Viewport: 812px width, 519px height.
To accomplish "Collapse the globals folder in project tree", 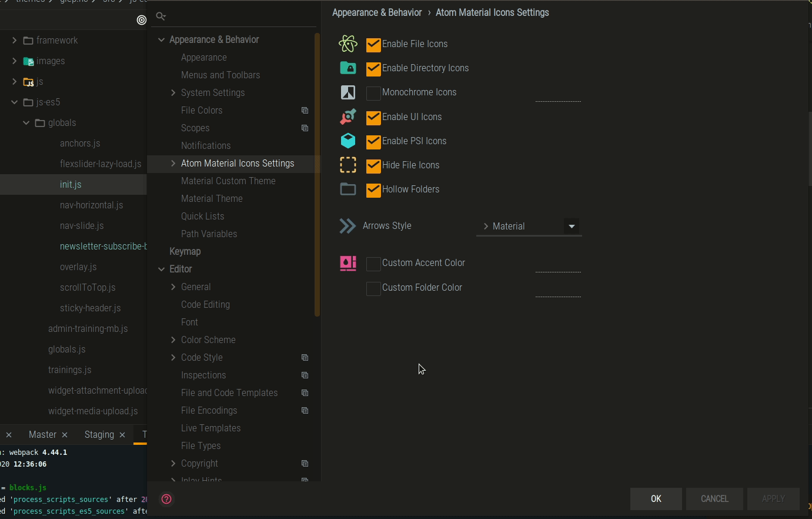I will click(26, 122).
